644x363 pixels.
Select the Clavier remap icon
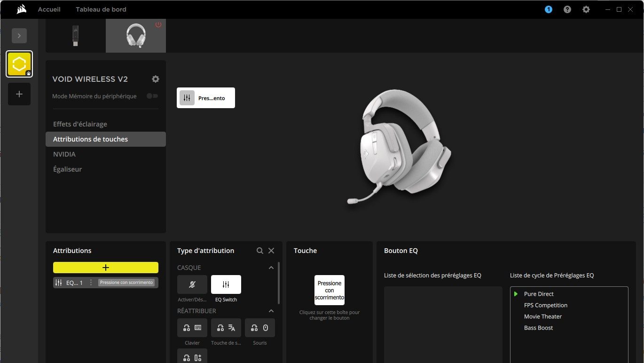click(x=192, y=327)
